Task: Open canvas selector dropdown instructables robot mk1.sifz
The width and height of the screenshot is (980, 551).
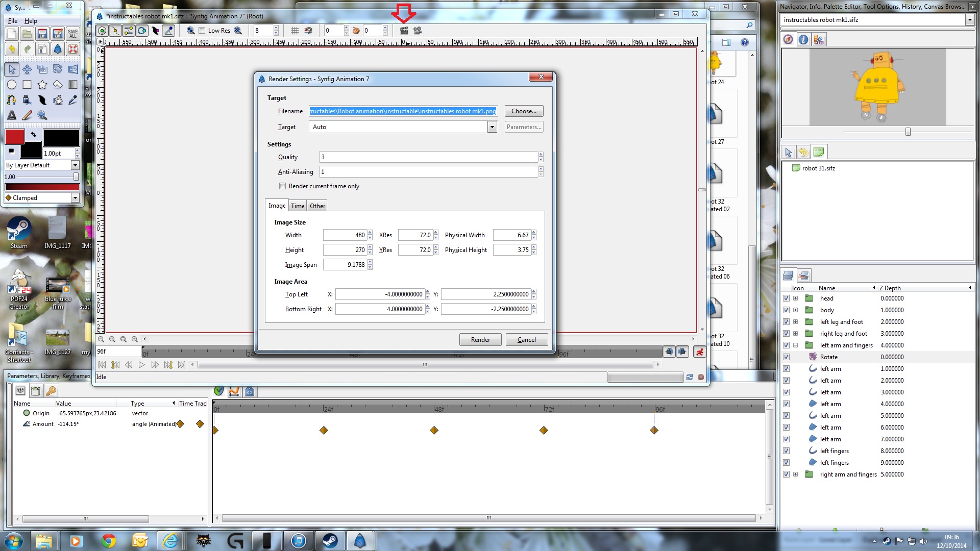Action: point(877,20)
